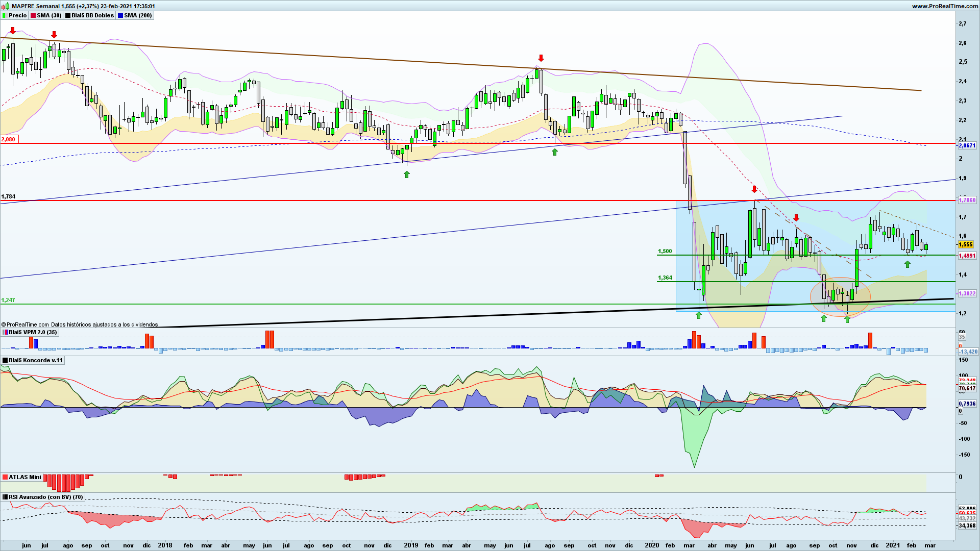The width and height of the screenshot is (980, 551).
Task: Click the 1,555 current price tag
Action: coord(966,244)
